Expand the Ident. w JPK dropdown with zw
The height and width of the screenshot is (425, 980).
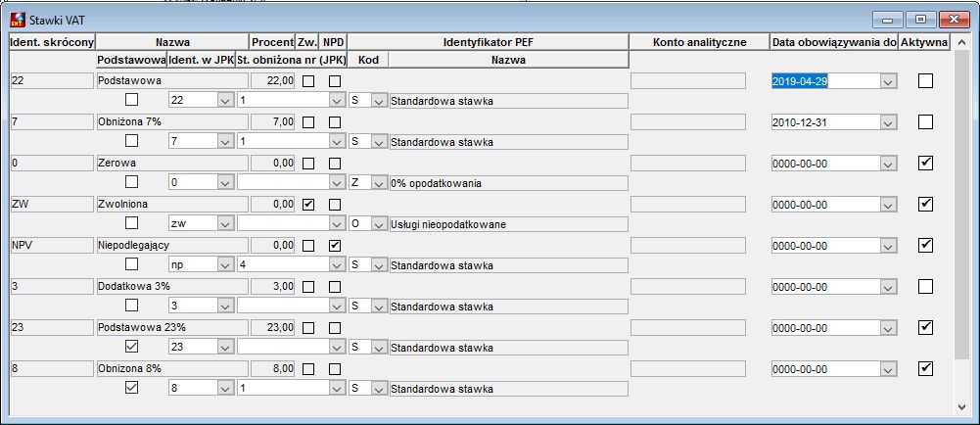point(225,223)
